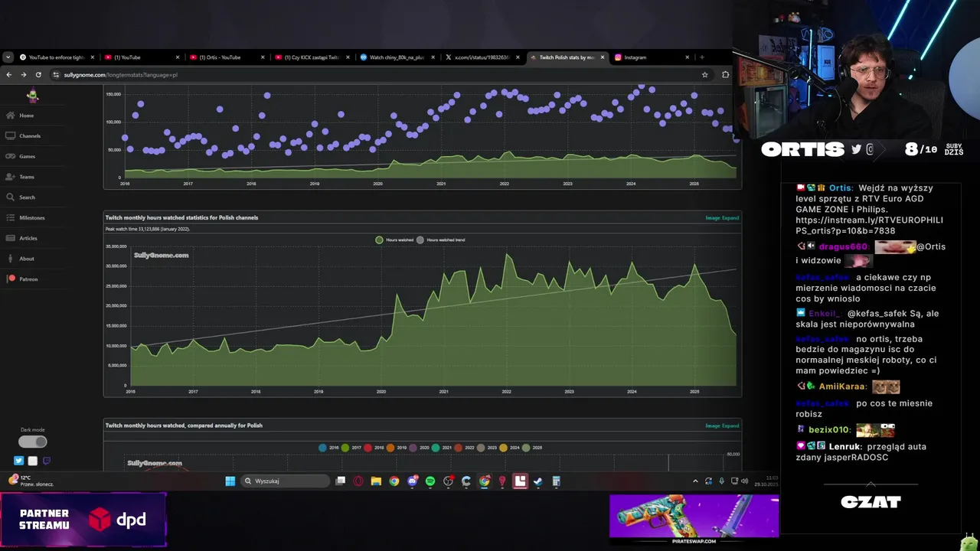
Task: Toggle the Dark mode switch
Action: coord(32,442)
